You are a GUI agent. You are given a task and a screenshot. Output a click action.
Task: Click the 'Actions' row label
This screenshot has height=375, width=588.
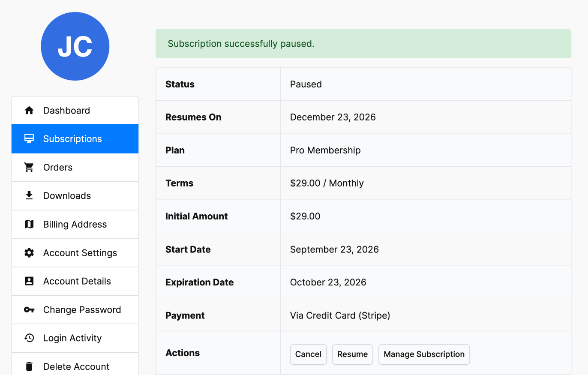pyautogui.click(x=183, y=353)
